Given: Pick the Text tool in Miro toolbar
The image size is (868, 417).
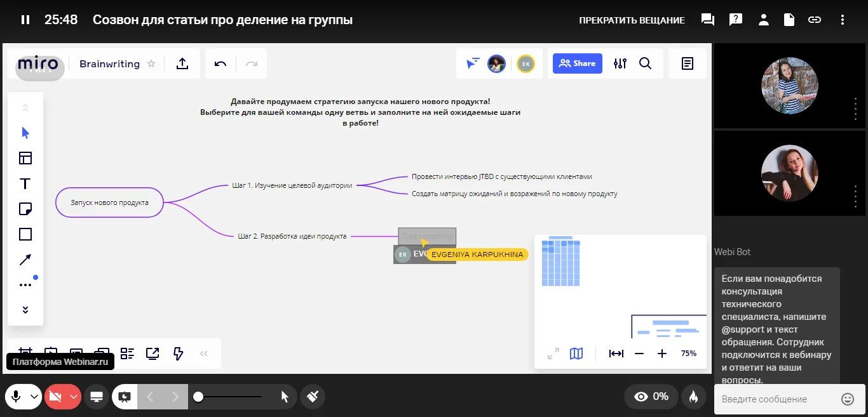Looking at the screenshot, I should click(25, 183).
